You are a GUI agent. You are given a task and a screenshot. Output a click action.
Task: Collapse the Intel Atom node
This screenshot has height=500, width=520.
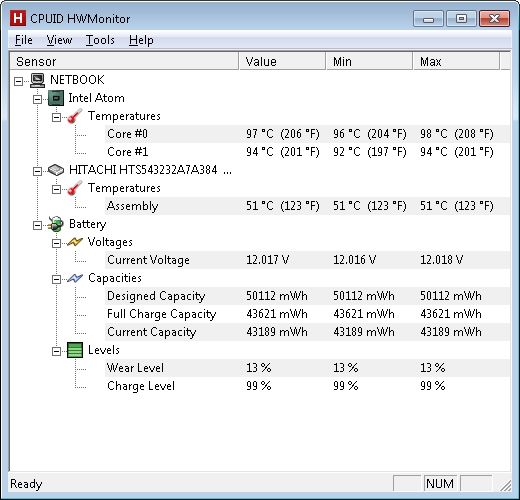(37, 99)
